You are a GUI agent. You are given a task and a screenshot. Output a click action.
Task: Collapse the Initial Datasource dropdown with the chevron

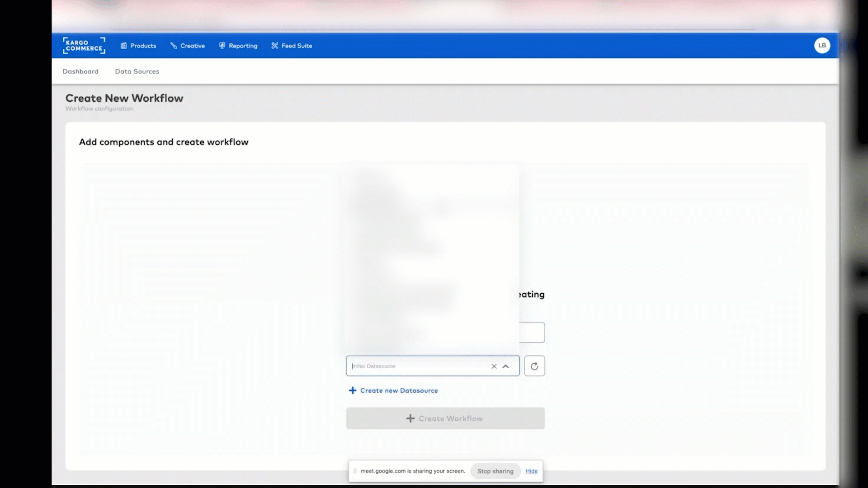point(506,366)
